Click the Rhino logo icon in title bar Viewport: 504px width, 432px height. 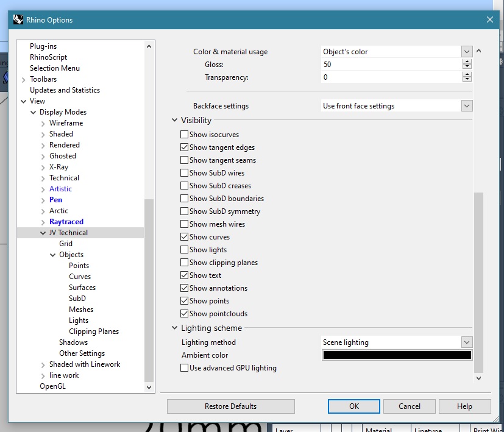pos(18,19)
